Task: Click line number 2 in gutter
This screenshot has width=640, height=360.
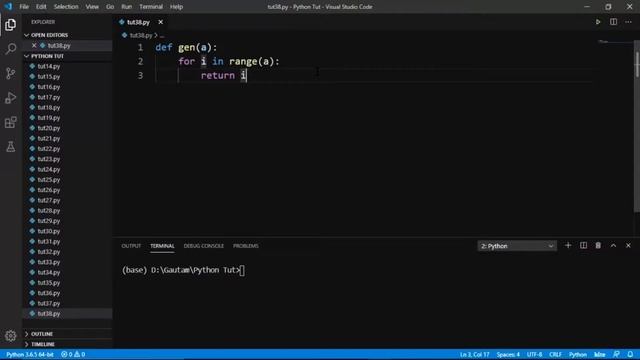Action: 140,62
